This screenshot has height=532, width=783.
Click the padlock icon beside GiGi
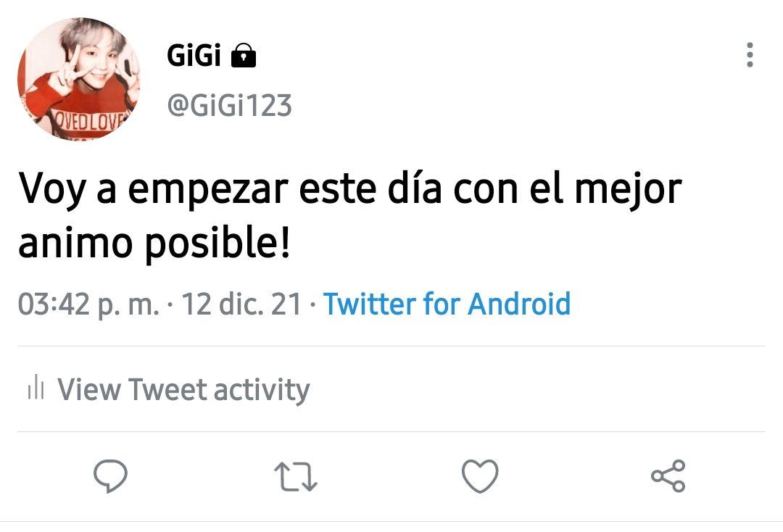click(x=244, y=55)
